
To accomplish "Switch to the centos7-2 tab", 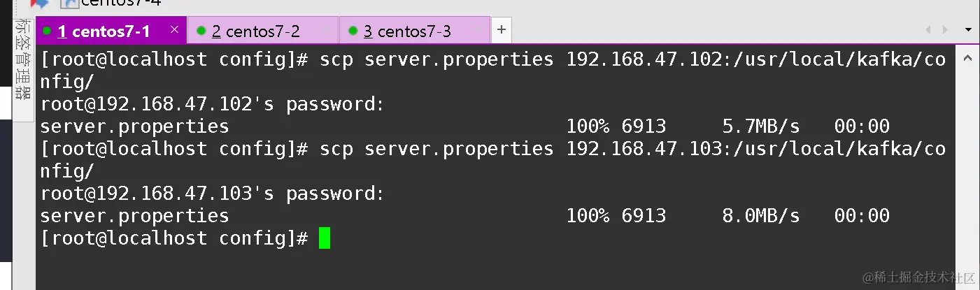I will (255, 31).
